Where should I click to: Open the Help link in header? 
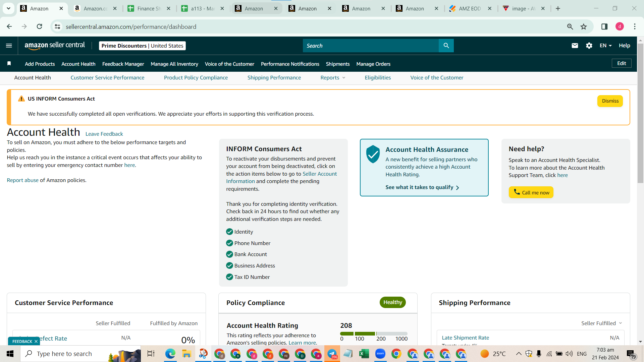625,46
